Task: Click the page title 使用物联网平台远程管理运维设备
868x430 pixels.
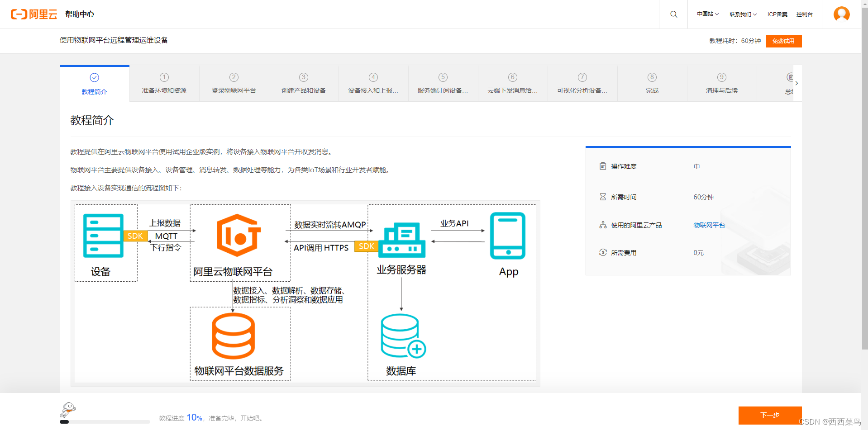Action: (x=114, y=40)
